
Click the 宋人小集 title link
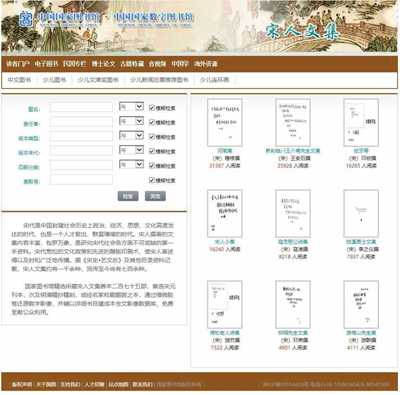(x=225, y=242)
